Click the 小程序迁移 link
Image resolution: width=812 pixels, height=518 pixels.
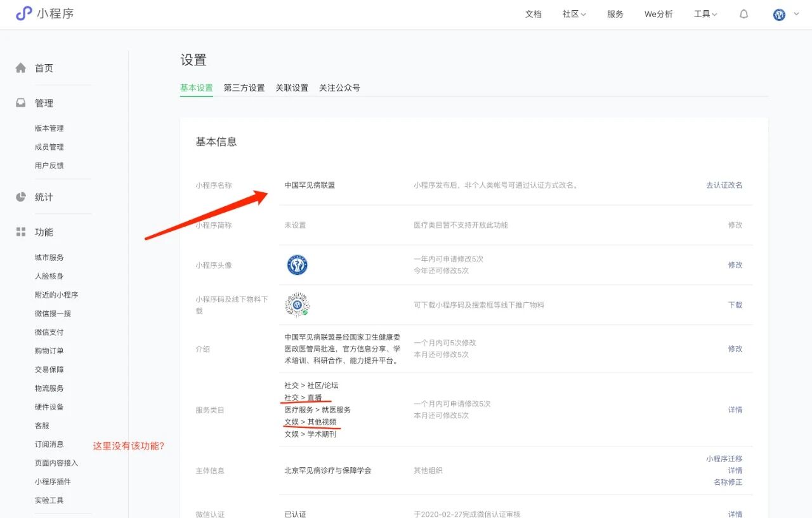[x=724, y=458]
